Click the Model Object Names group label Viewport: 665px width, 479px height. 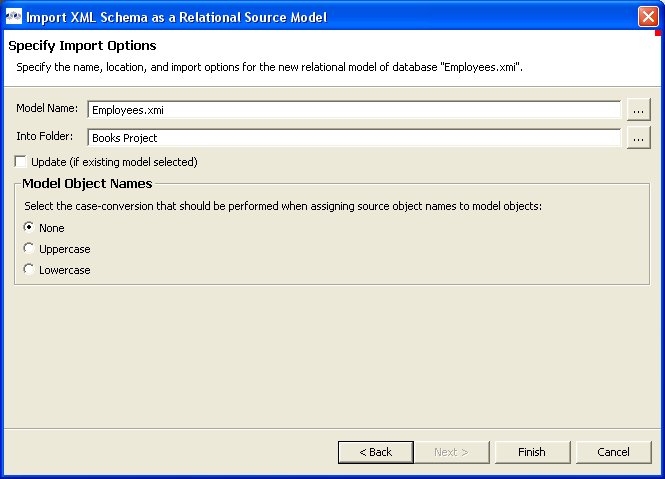(87, 184)
